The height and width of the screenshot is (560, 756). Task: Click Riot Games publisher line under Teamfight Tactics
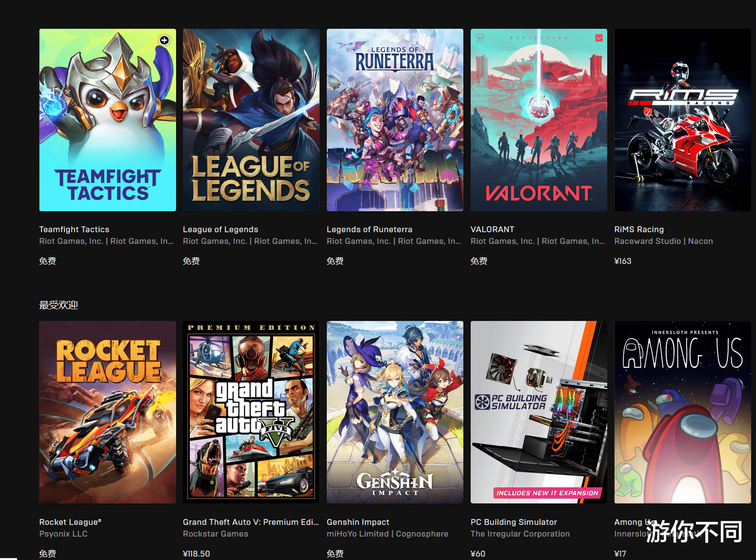click(106, 241)
